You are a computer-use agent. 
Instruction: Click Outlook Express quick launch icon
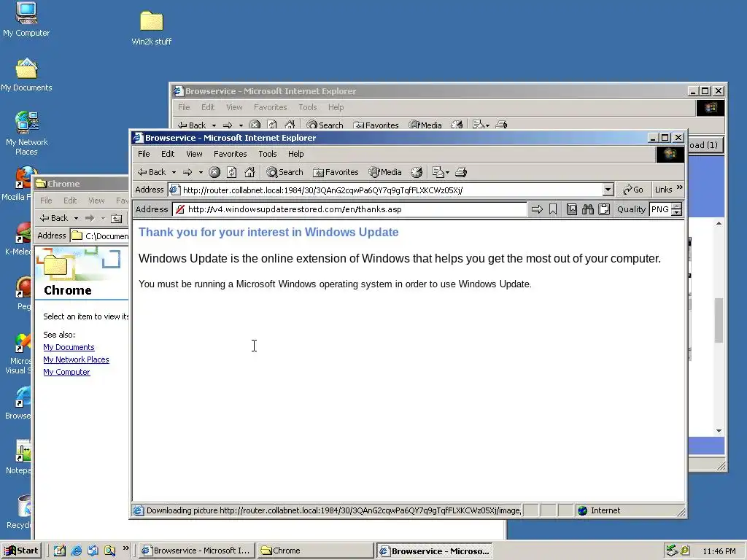point(93,551)
